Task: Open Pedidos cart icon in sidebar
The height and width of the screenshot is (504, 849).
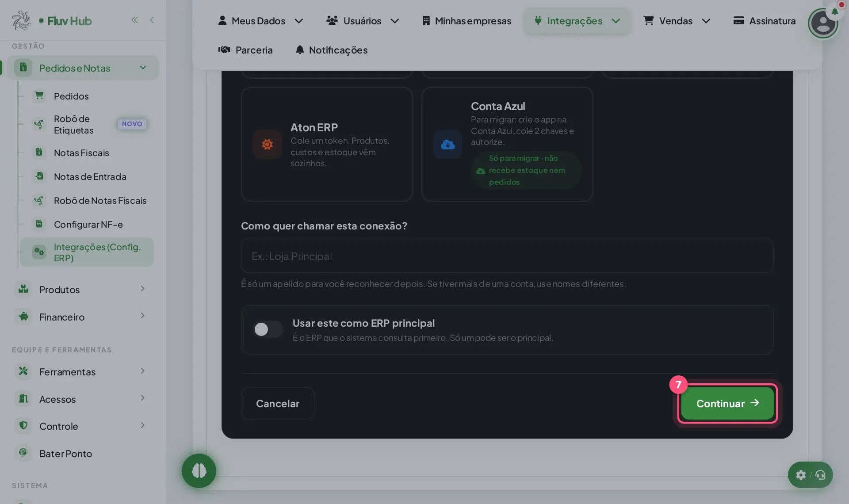Action: click(39, 96)
